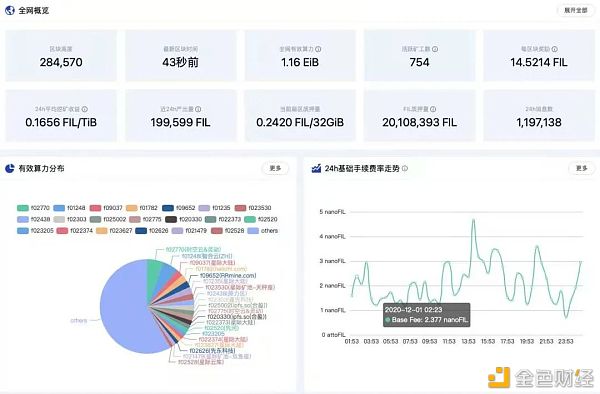The width and height of the screenshot is (600, 394).
Task: Click the info icon after 24h基础手续费率走势 title
Action: (x=405, y=168)
